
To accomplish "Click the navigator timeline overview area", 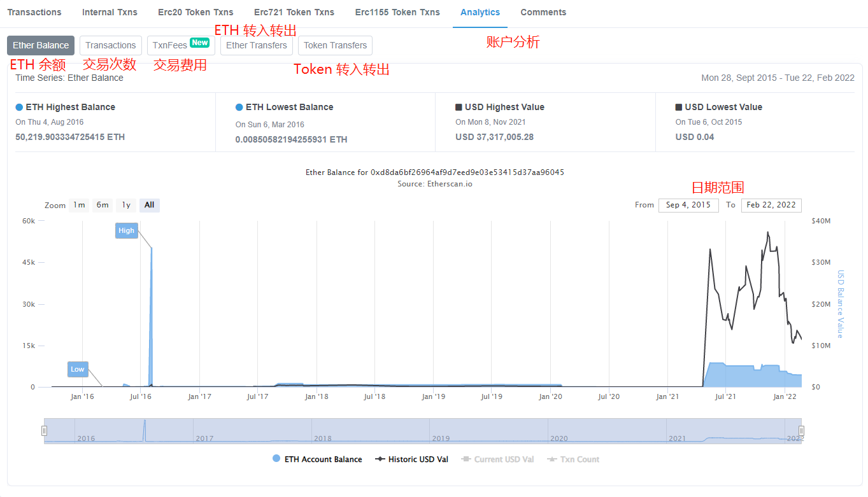I will pyautogui.click(x=423, y=431).
